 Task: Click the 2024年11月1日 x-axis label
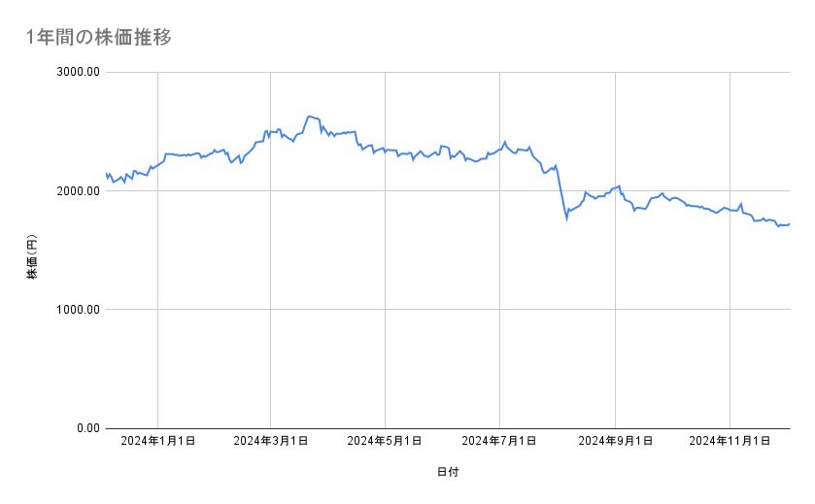tap(729, 442)
